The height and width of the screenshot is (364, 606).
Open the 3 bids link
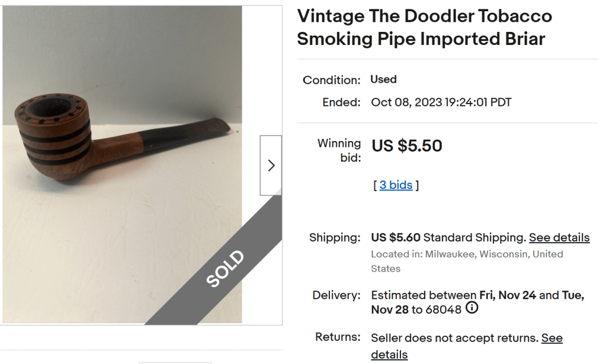tap(396, 185)
